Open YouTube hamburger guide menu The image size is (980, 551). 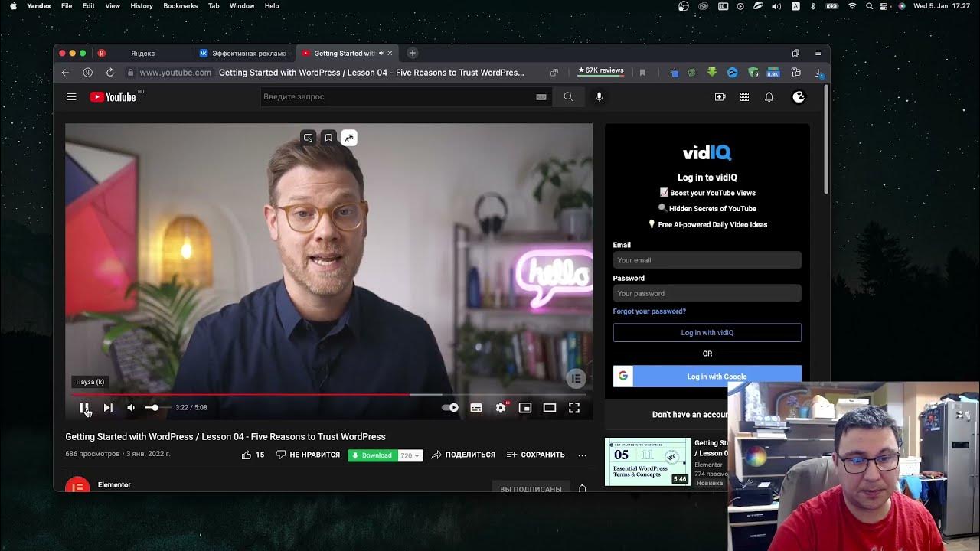pyautogui.click(x=71, y=97)
